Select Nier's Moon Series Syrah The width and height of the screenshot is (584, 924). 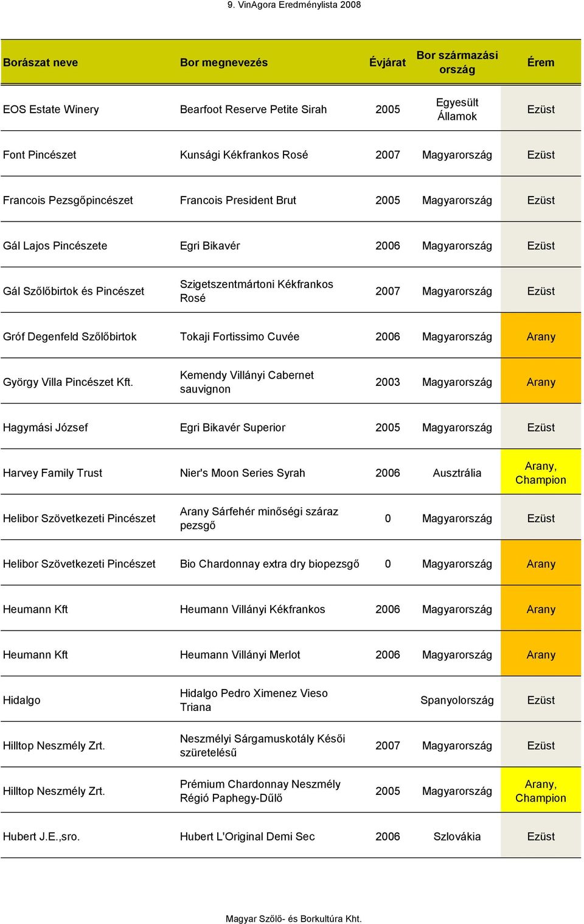[242, 473]
